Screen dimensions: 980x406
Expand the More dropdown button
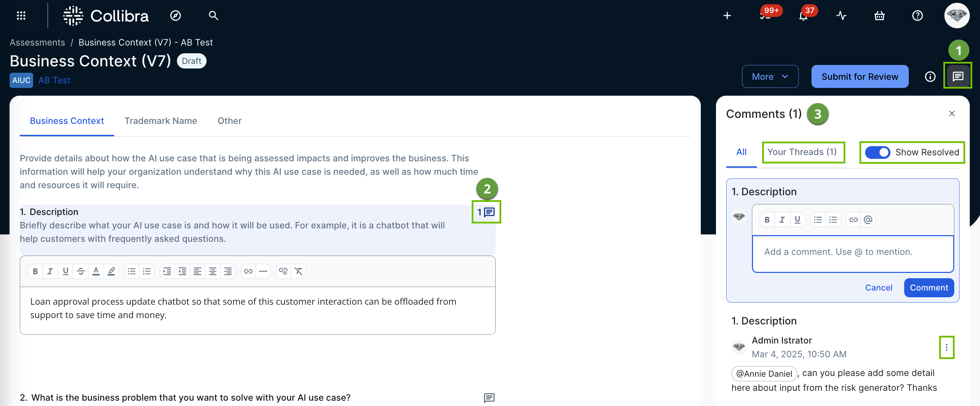tap(770, 77)
